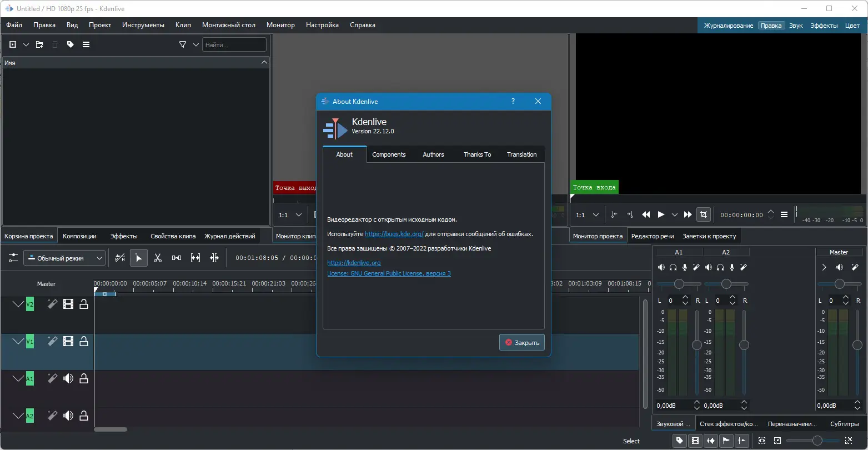Toggle the edit zone crop button in project monitor

(x=704, y=214)
